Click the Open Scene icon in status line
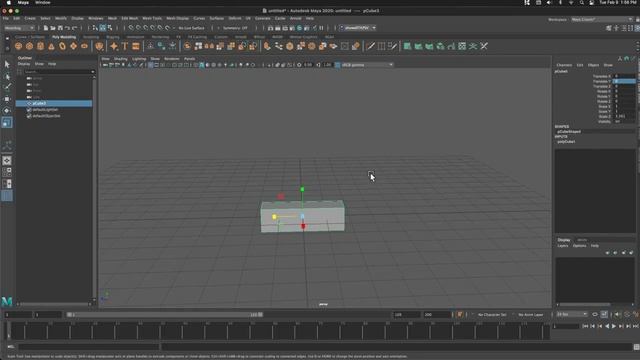640x360 pixels. [x=53, y=28]
